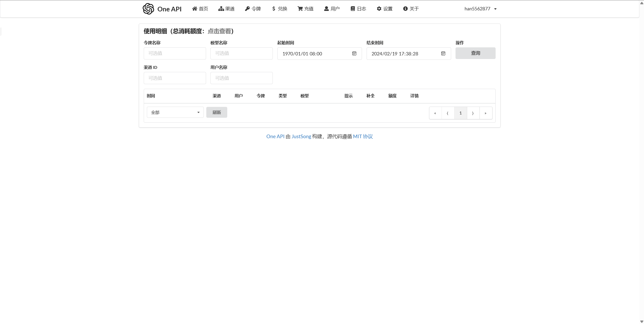
Task: Click the 查询 query button
Action: tap(475, 53)
